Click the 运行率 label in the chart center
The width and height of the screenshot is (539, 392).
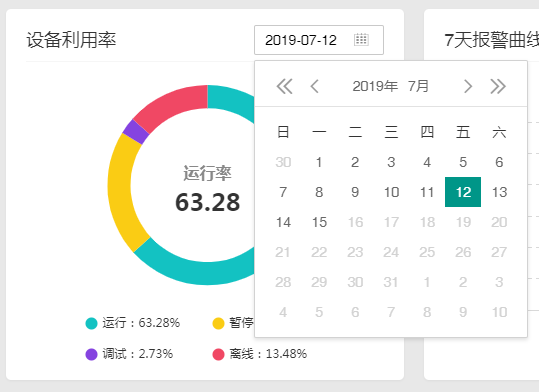point(207,173)
